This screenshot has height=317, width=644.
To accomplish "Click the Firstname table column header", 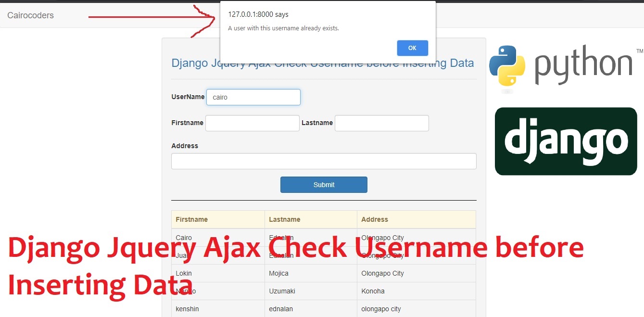I will [x=191, y=219].
